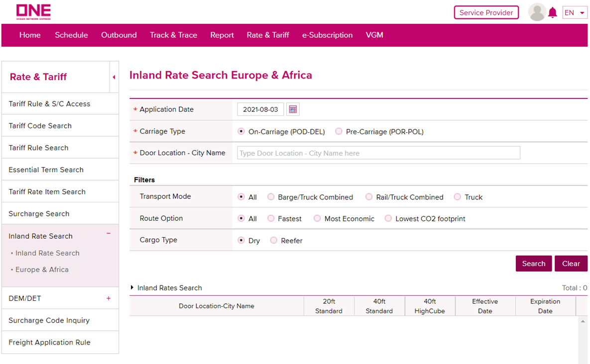Click the user profile avatar icon
The height and width of the screenshot is (364, 590).
click(x=537, y=12)
